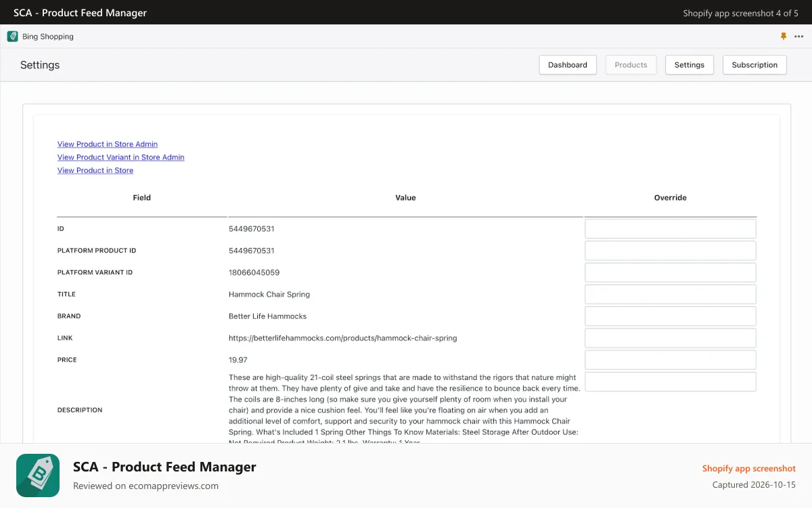Click the Platform Variant ID override field
The image size is (812, 508).
point(671,272)
